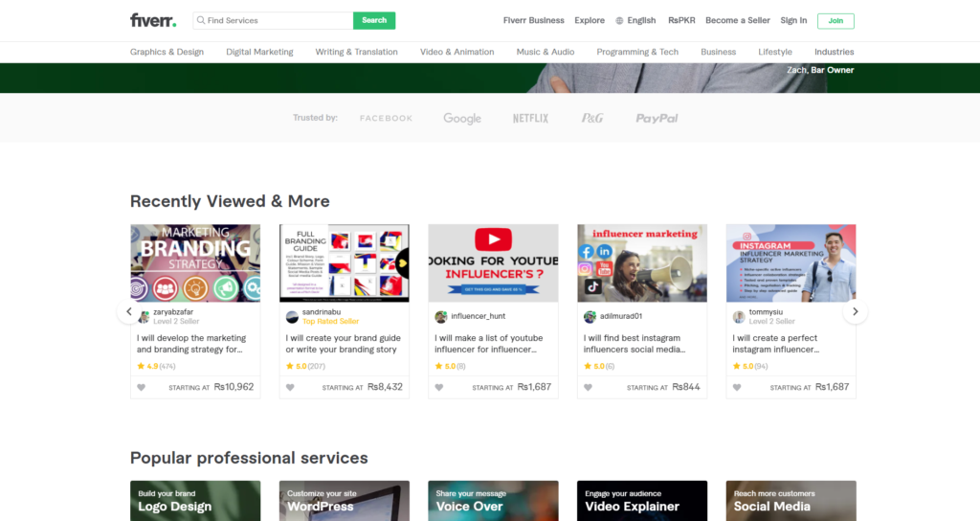Click Become a Seller link
980x521 pixels.
738,21
